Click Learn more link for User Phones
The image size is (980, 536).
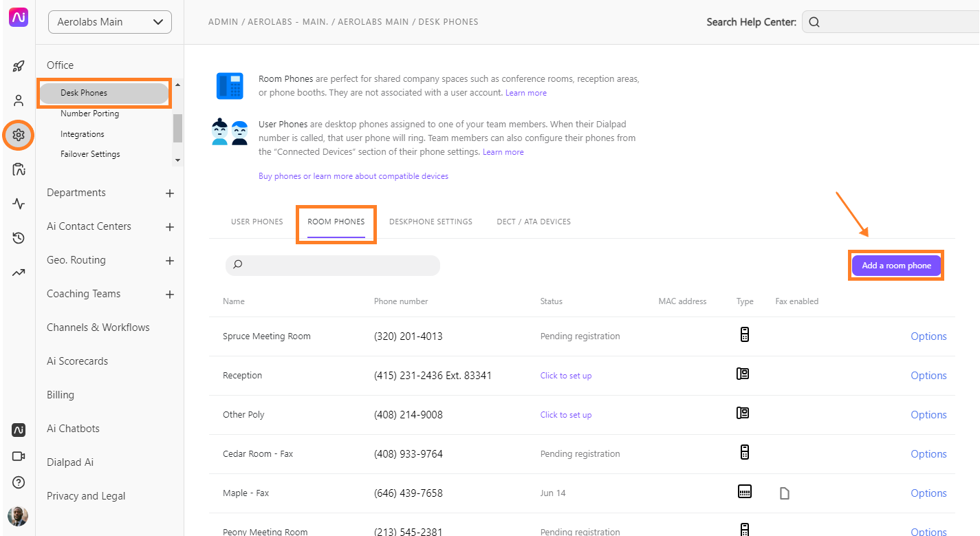click(x=503, y=152)
